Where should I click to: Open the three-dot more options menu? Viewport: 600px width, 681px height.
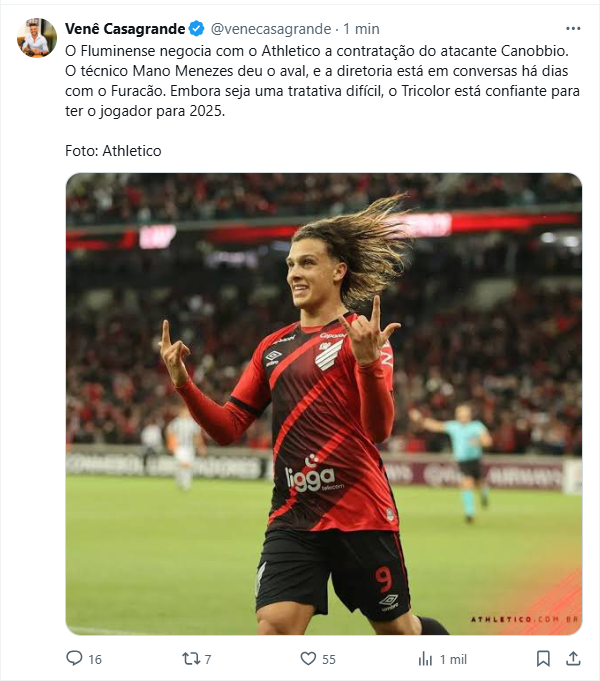(573, 29)
